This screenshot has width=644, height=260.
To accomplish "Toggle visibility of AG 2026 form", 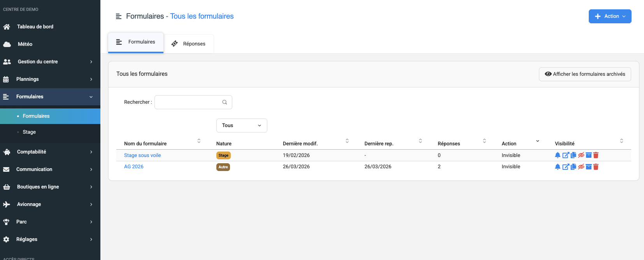I will coord(581,167).
